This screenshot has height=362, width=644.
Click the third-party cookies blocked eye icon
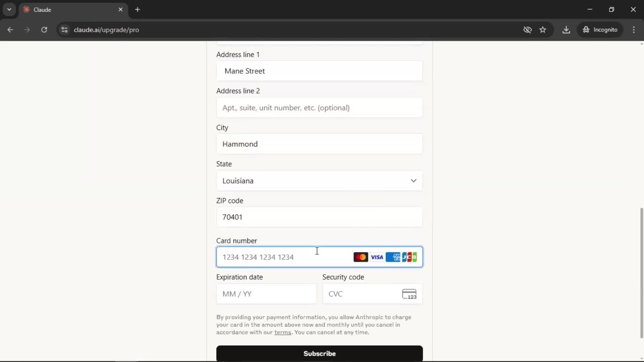point(527,30)
